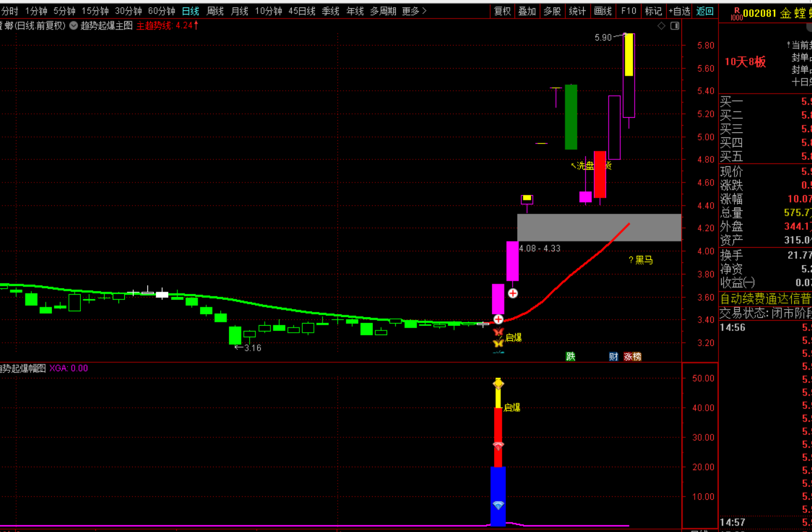Click the blue 财 info tag
The height and width of the screenshot is (532, 812).
[x=613, y=356]
